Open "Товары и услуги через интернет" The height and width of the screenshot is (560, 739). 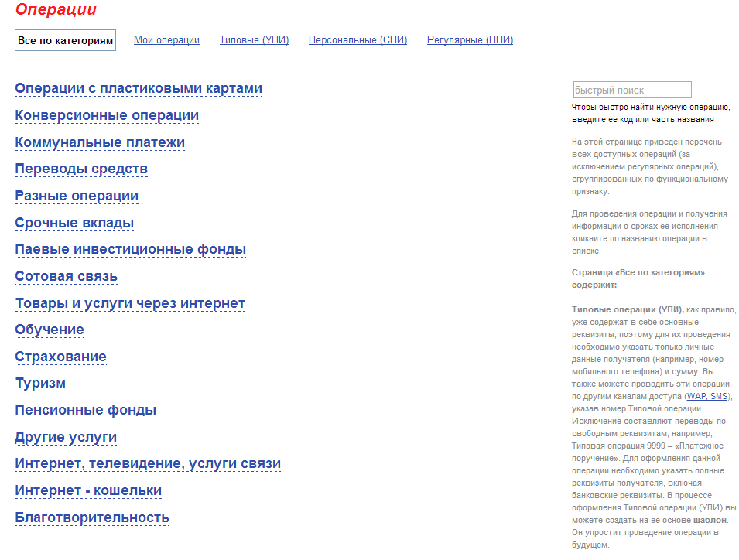130,304
